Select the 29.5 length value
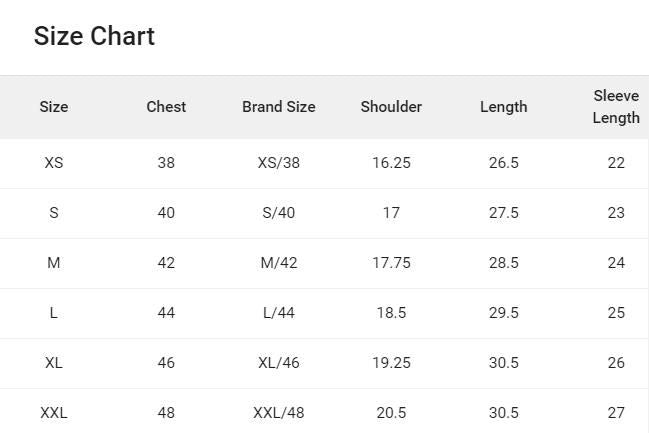Image resolution: width=649 pixels, height=433 pixels. tap(503, 313)
